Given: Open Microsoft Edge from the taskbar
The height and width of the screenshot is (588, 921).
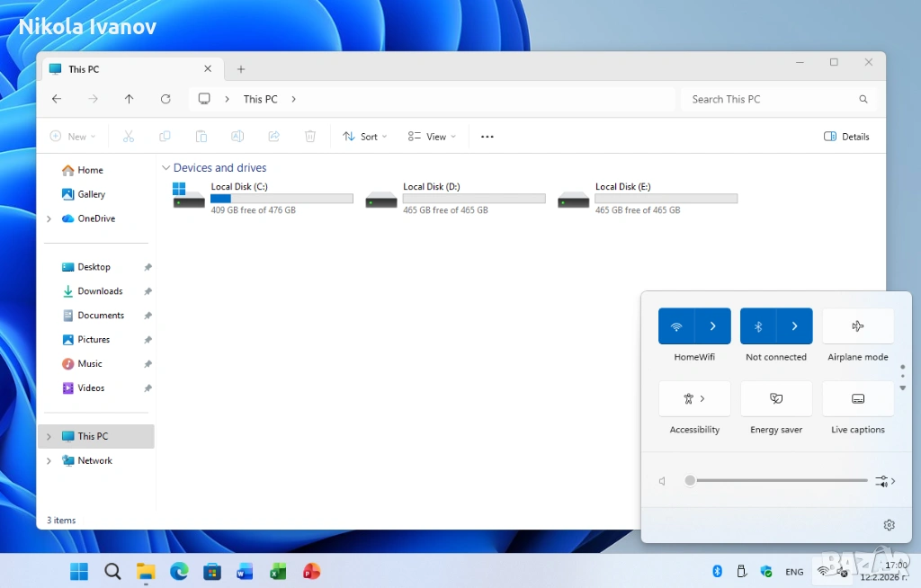Looking at the screenshot, I should [179, 571].
